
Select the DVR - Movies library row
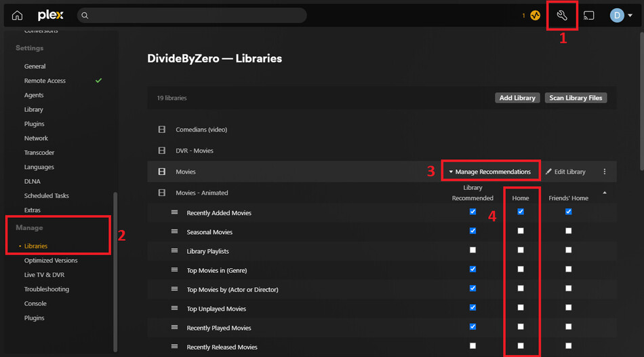[382, 151]
